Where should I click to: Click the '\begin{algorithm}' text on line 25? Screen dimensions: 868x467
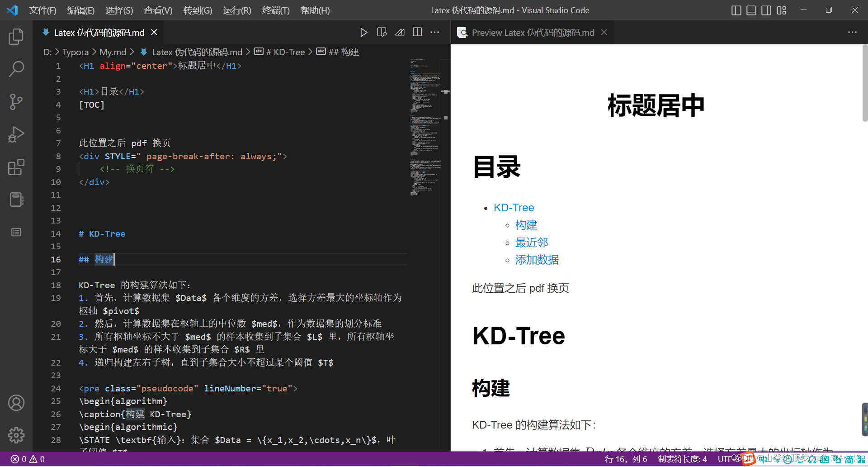click(x=123, y=401)
